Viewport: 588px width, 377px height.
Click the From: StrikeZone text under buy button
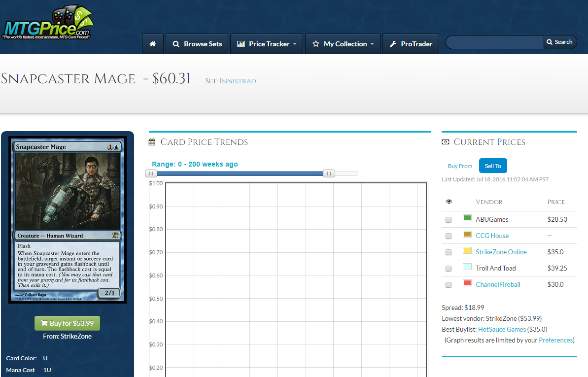tap(67, 336)
